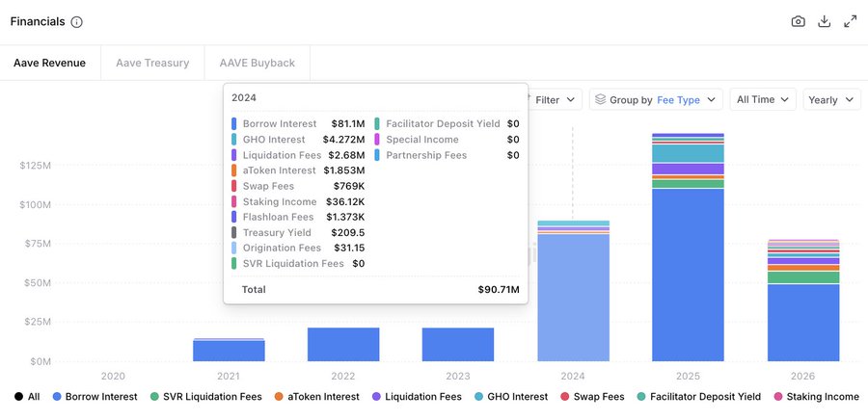The width and height of the screenshot is (868, 420).
Task: Click the Partnership Fees tooltip row
Action: click(x=447, y=155)
